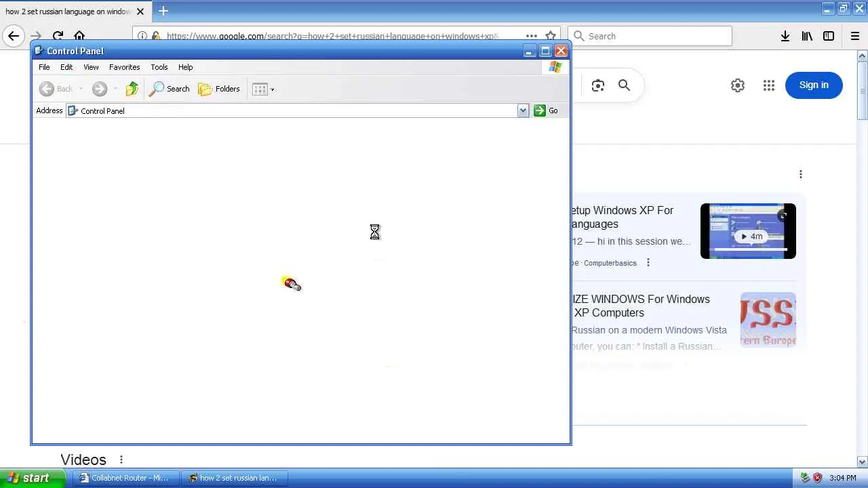Image resolution: width=868 pixels, height=488 pixels.
Task: Click the Back button in Control Panel
Action: tap(56, 89)
